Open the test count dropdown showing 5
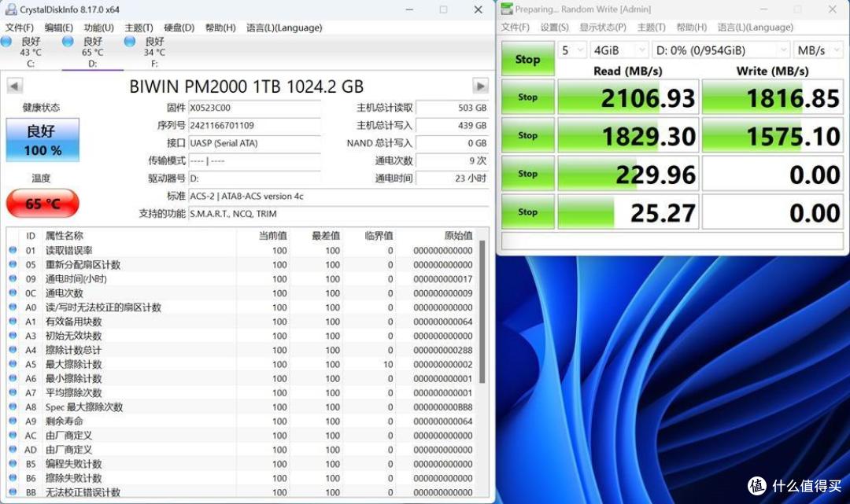The width and height of the screenshot is (850, 504). point(572,50)
